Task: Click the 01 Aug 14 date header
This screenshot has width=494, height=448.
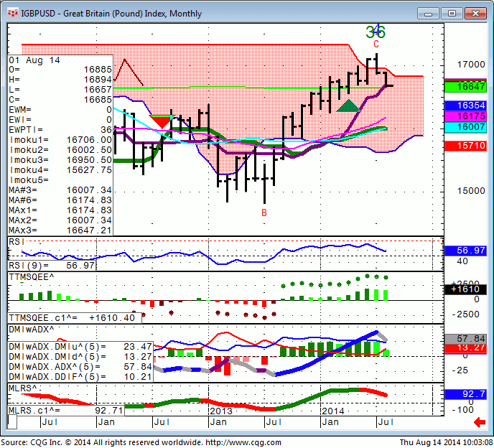Action: [34, 60]
